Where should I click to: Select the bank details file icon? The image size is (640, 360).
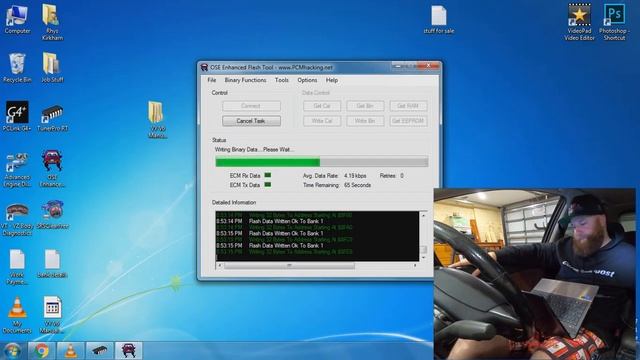click(x=52, y=264)
